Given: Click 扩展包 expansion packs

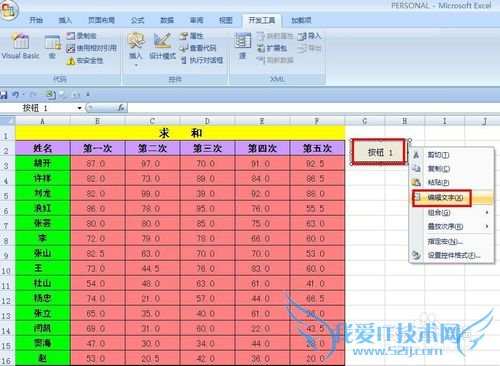Looking at the screenshot, I should point(272,48).
